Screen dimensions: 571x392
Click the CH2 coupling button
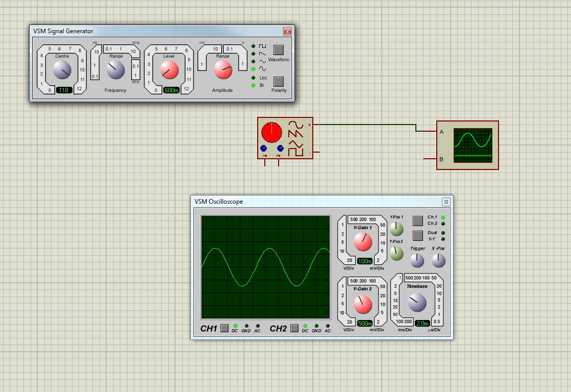pos(294,328)
